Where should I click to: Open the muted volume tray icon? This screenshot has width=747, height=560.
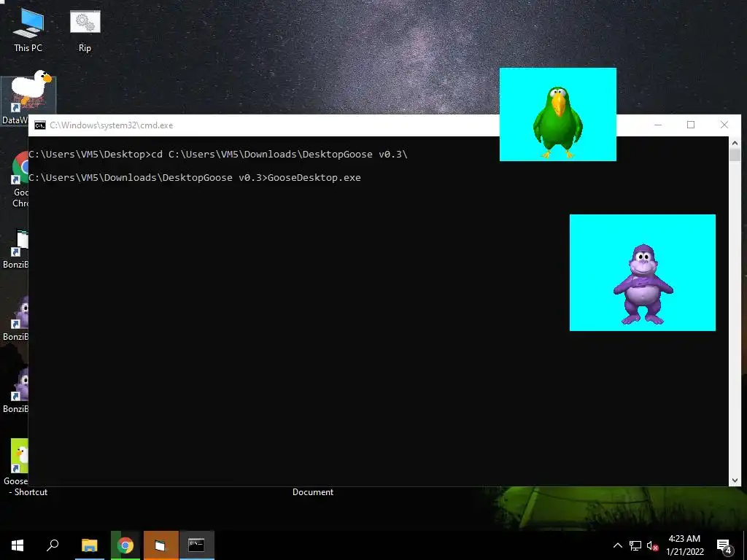(x=653, y=545)
